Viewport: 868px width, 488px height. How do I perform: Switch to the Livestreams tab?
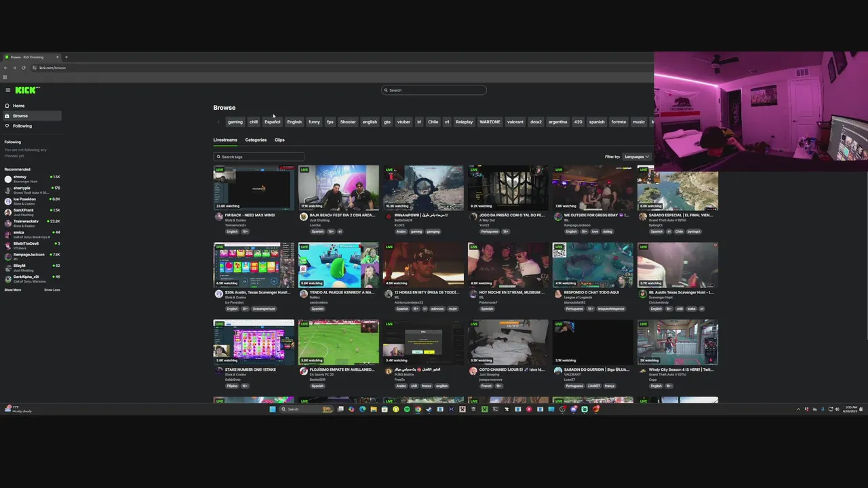(225, 140)
